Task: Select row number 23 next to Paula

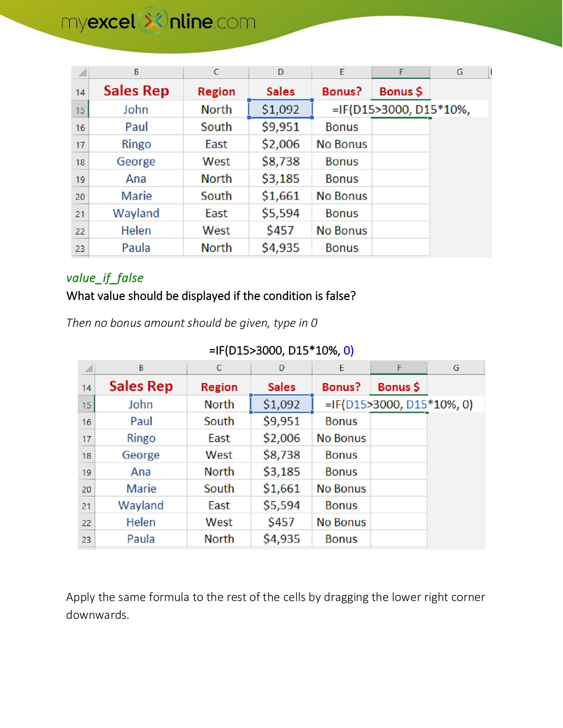Action: (x=81, y=248)
